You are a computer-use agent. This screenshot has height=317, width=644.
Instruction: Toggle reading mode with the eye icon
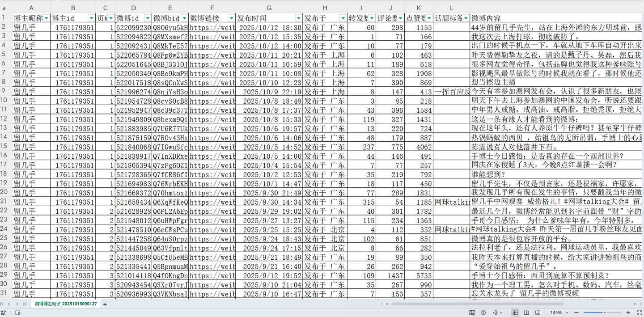tap(483, 312)
